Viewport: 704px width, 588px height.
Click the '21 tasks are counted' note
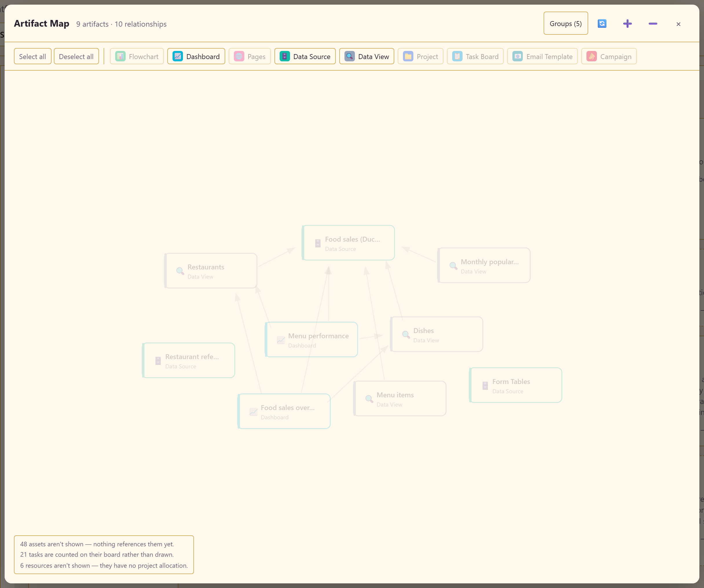point(97,554)
